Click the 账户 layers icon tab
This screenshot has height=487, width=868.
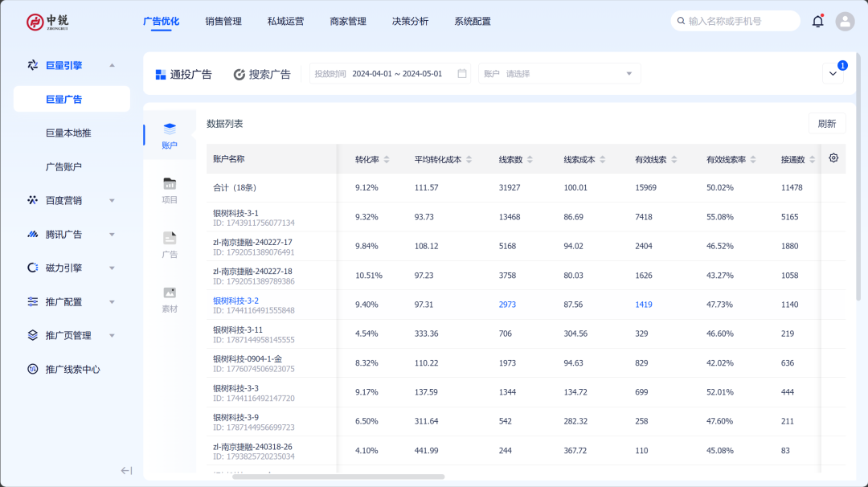click(x=170, y=129)
